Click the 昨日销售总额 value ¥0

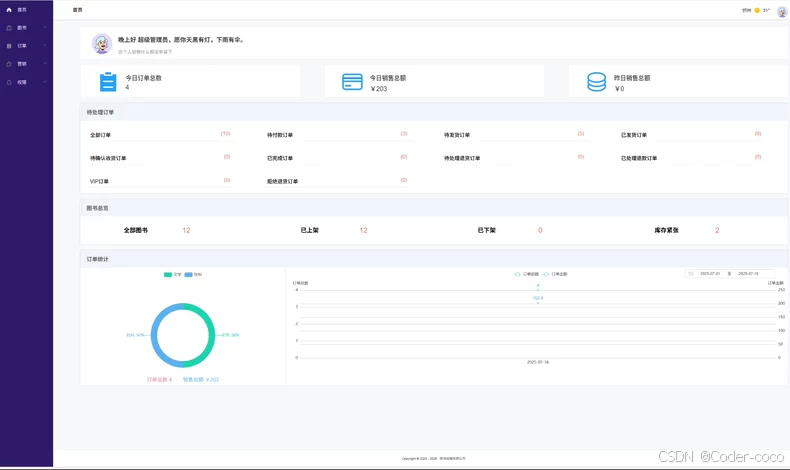pyautogui.click(x=619, y=89)
